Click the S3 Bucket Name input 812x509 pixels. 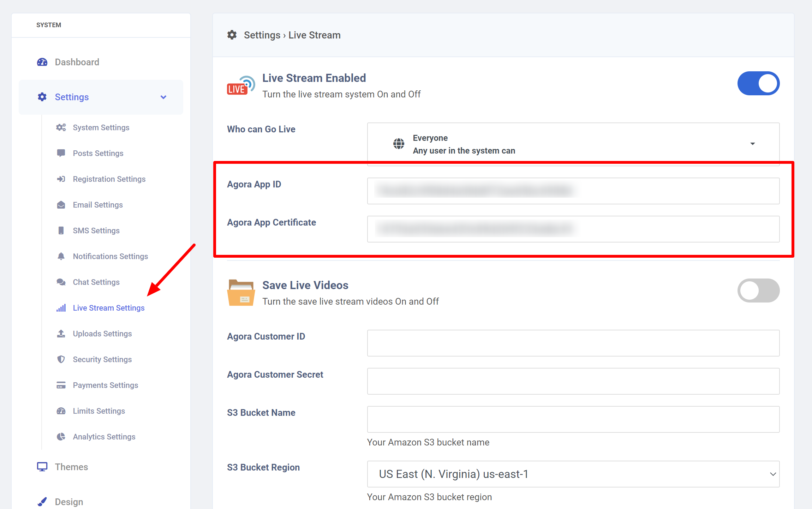coord(573,419)
